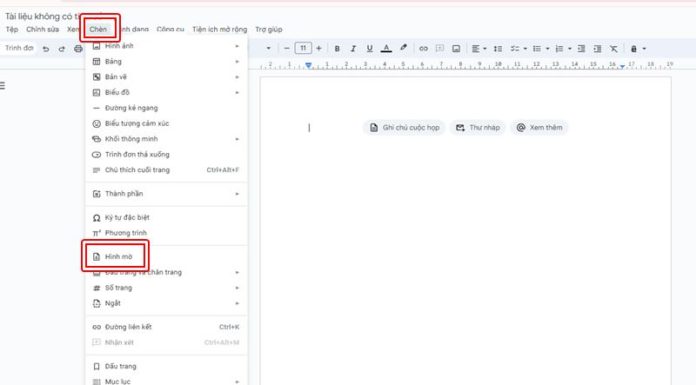Image resolution: width=696 pixels, height=385 pixels.
Task: Click the right indent marker on ruler
Action: (x=622, y=66)
